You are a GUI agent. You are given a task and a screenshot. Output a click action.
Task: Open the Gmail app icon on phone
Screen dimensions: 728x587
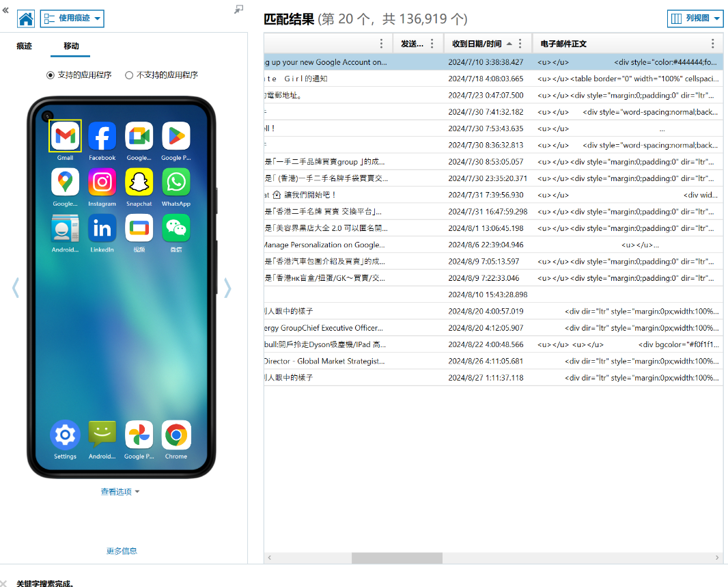coord(65,135)
